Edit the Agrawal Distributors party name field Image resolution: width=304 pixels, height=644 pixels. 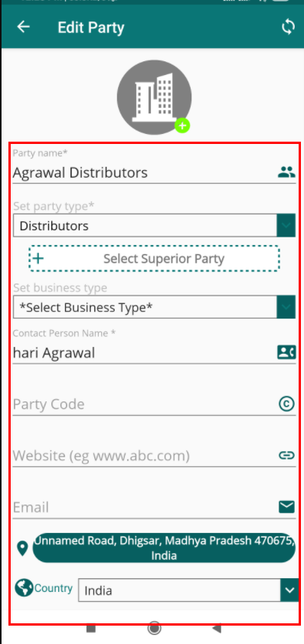145,172
